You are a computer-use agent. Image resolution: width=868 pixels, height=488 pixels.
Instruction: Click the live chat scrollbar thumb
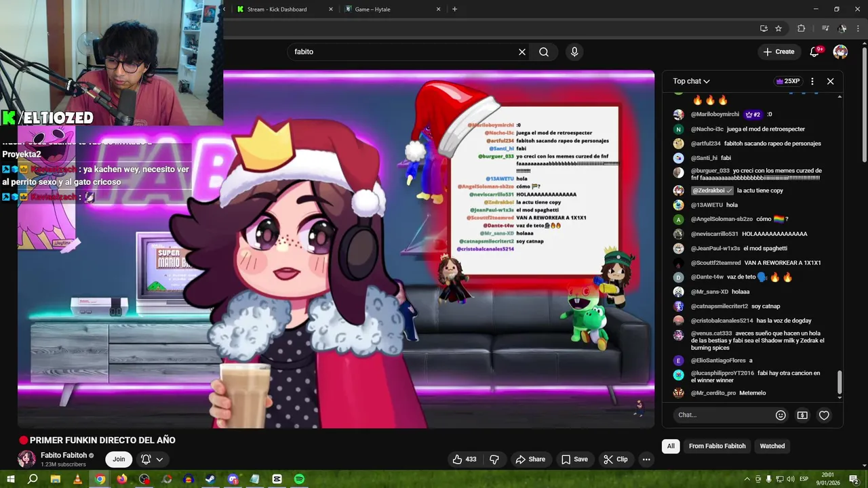pyautogui.click(x=840, y=383)
